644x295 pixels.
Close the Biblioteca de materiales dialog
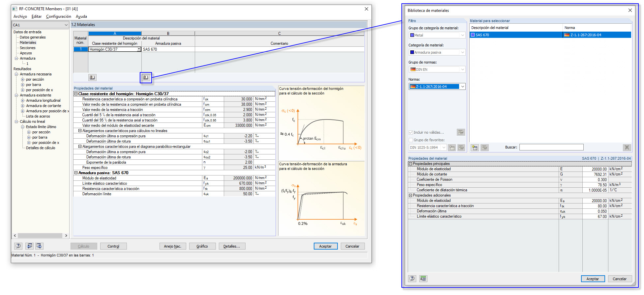pos(630,10)
